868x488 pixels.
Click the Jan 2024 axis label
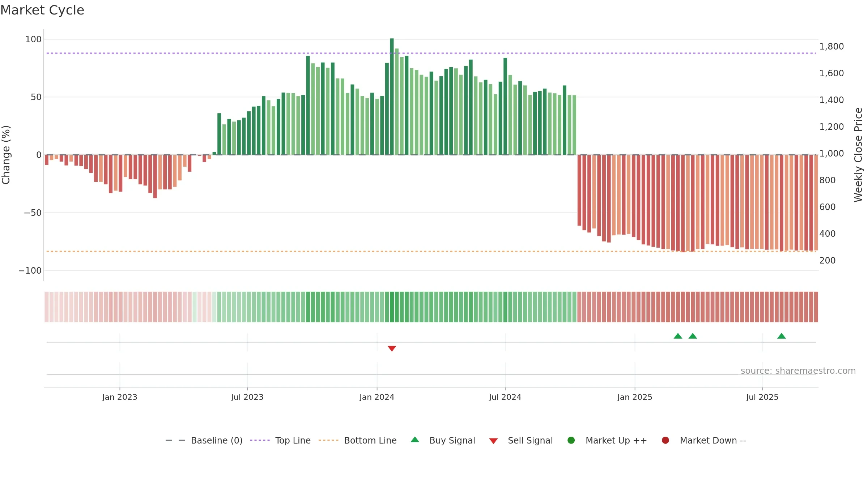click(377, 397)
